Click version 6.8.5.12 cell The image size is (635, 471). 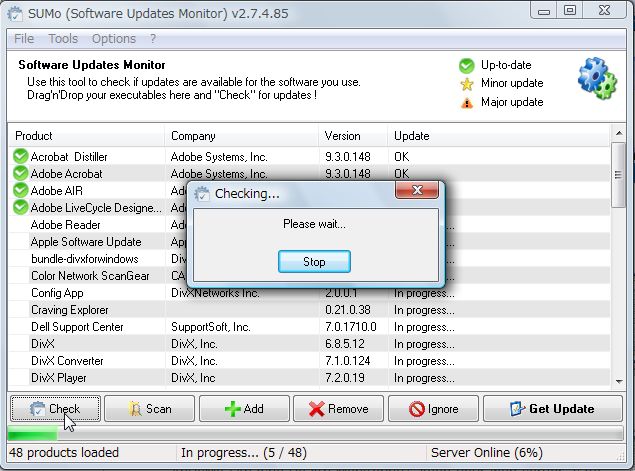point(345,344)
